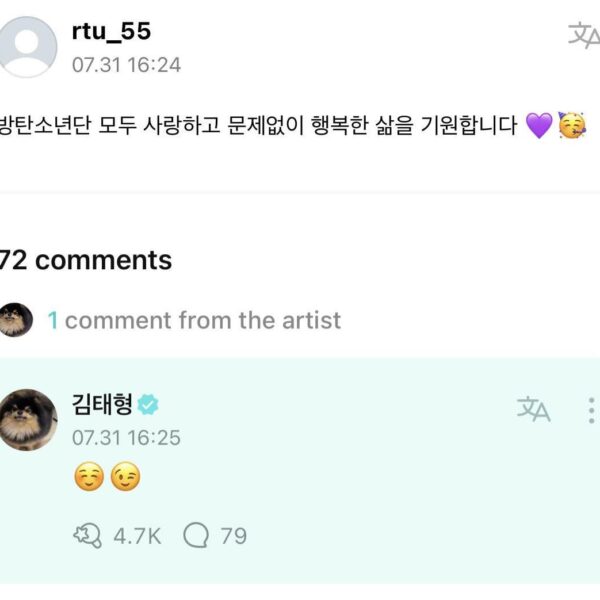Translate 김태형's comment with the translate icon

coord(533,408)
